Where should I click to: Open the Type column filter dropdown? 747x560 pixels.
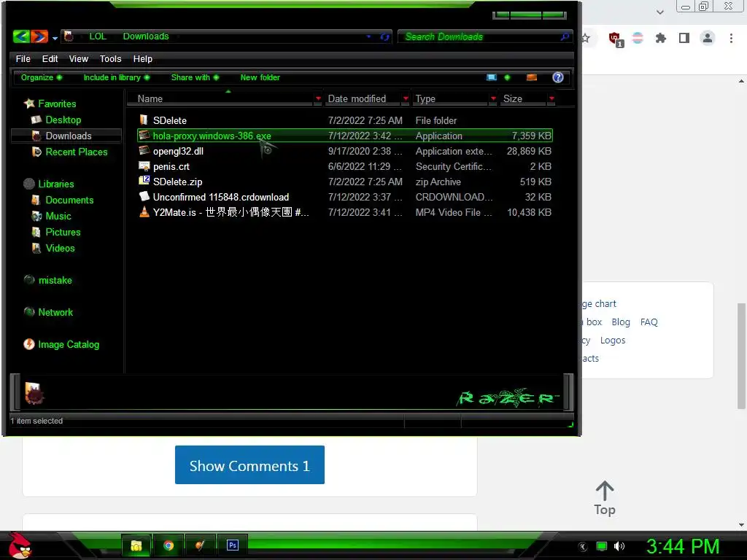pos(493,98)
